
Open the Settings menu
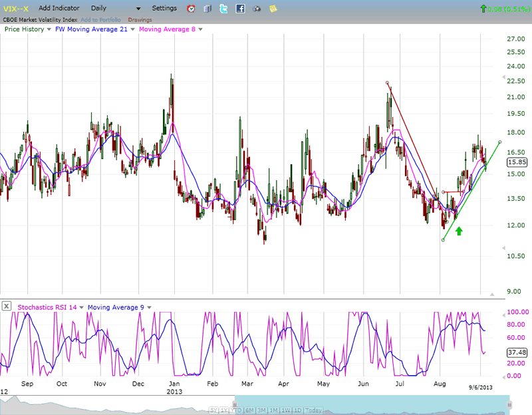pyautogui.click(x=164, y=9)
